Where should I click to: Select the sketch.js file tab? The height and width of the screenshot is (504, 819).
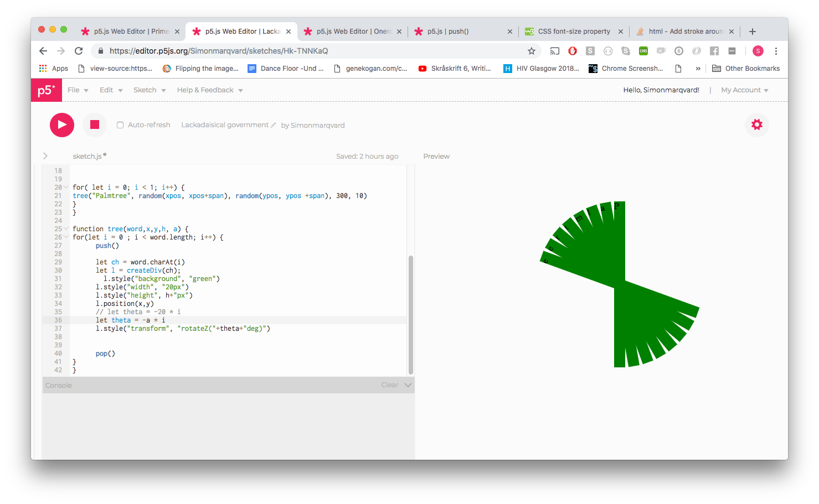[x=87, y=157]
